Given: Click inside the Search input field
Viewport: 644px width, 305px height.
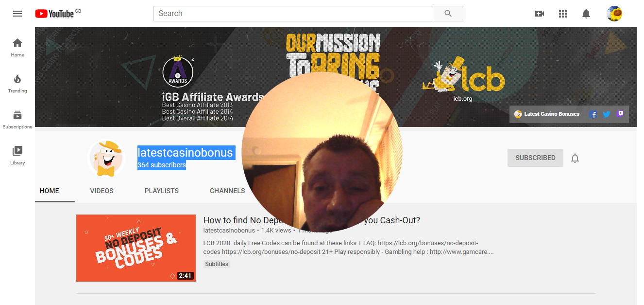Looking at the screenshot, I should coord(293,14).
